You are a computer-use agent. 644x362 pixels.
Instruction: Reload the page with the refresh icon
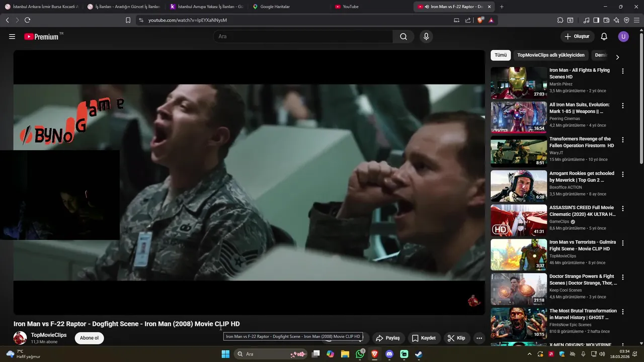27,20
